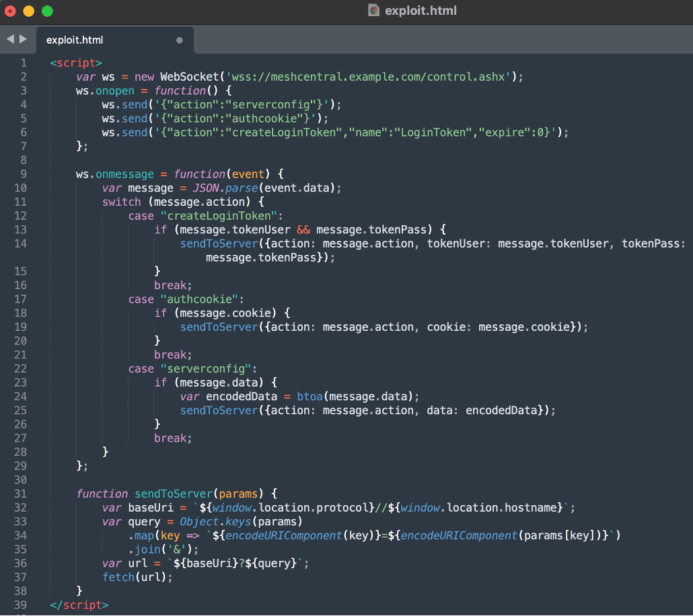Screen dimensions: 693x616
Task: Click line number 14 in the gutter
Action: [x=20, y=243]
